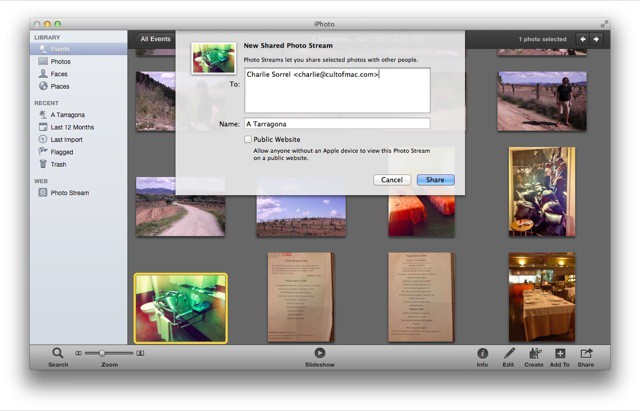Adjust the Zoom slider
This screenshot has height=411, width=640.
click(x=102, y=353)
